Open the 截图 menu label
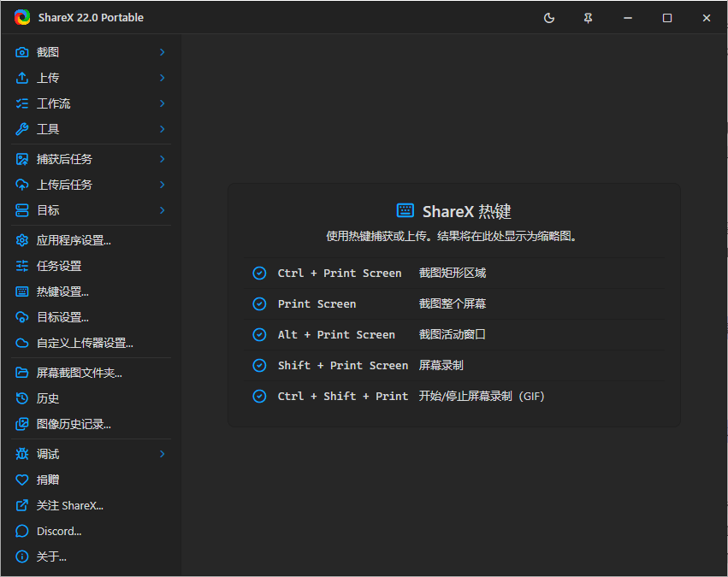728x577 pixels. (48, 52)
